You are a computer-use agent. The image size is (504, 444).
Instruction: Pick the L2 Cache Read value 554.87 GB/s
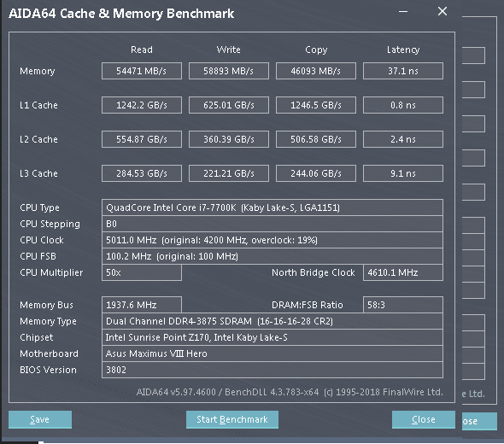click(x=142, y=139)
